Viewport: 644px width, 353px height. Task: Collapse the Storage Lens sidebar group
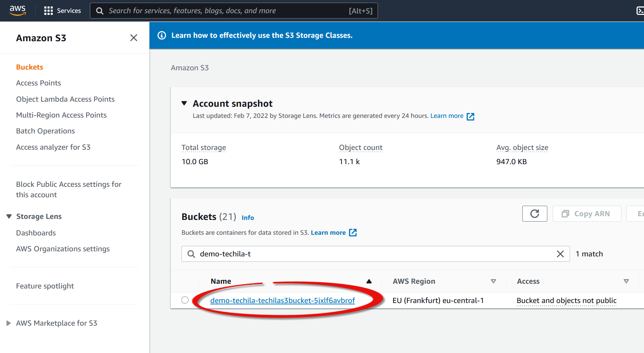[x=9, y=217]
